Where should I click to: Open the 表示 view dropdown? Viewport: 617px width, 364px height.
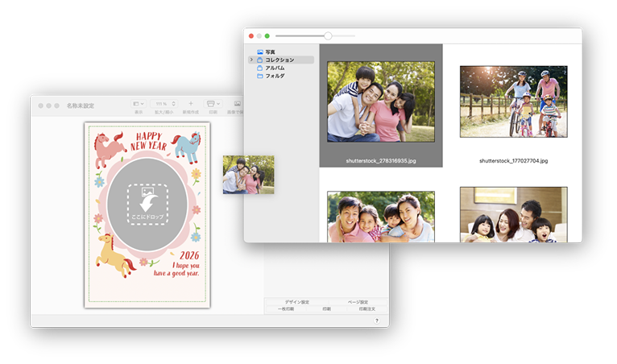click(x=139, y=104)
